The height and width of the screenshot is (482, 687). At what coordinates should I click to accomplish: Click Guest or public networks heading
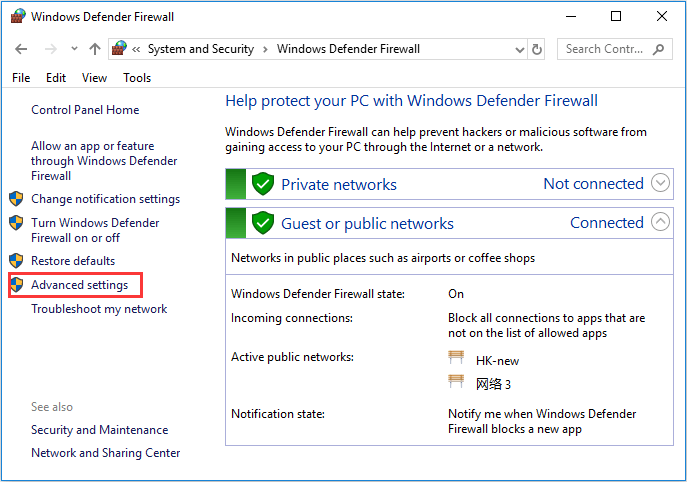[367, 224]
